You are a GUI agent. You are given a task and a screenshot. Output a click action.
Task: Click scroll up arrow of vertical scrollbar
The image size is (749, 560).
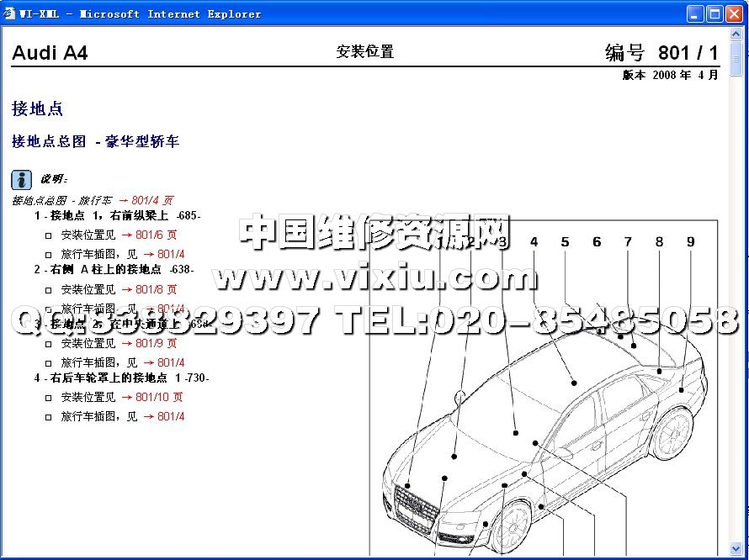click(x=736, y=34)
